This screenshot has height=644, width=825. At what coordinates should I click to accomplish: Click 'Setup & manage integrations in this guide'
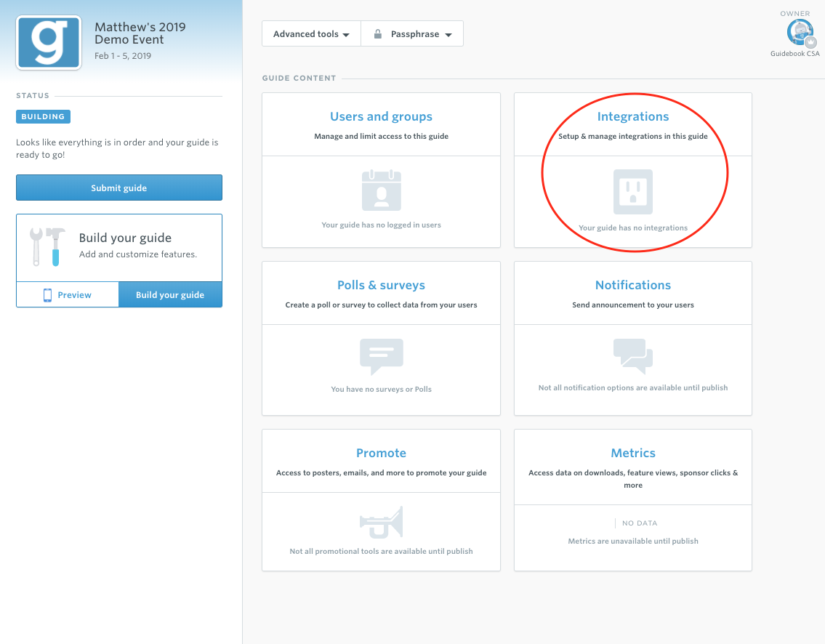pos(633,136)
